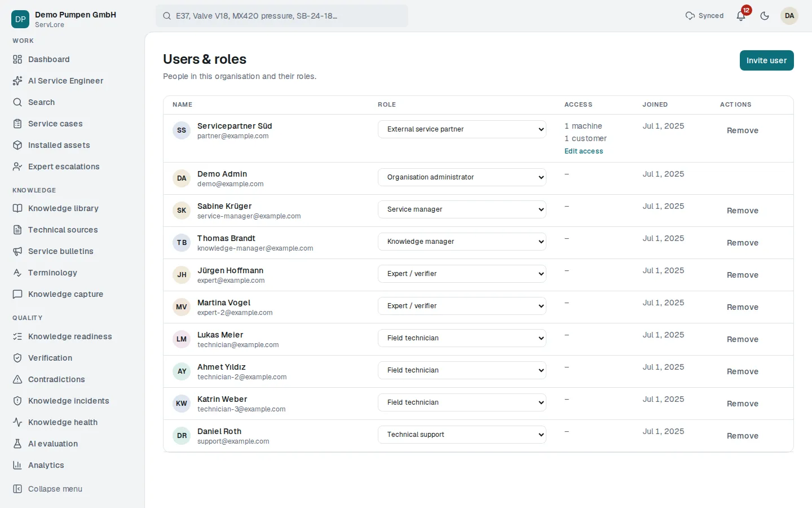Click the AI evaluation flask icon
This screenshot has height=508, width=812.
point(17,444)
